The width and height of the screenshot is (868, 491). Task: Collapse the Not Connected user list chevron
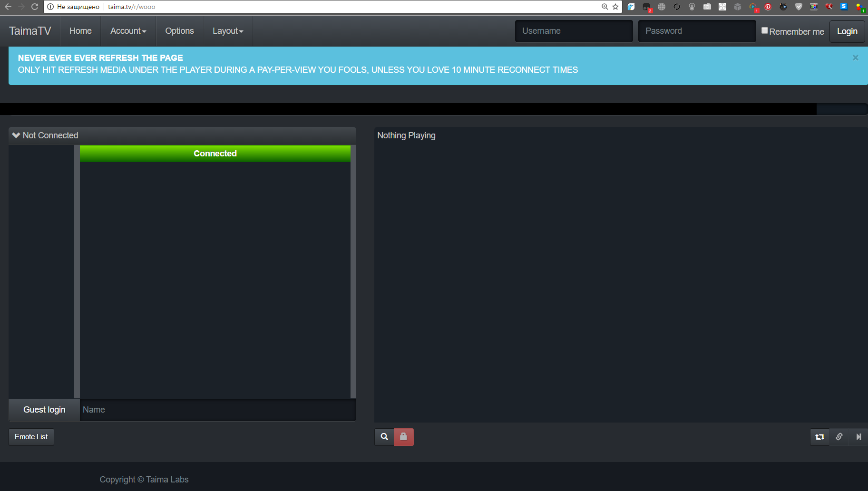click(x=16, y=135)
